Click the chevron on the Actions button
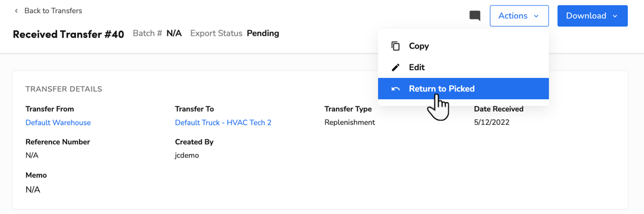This screenshot has width=644, height=214. (536, 16)
